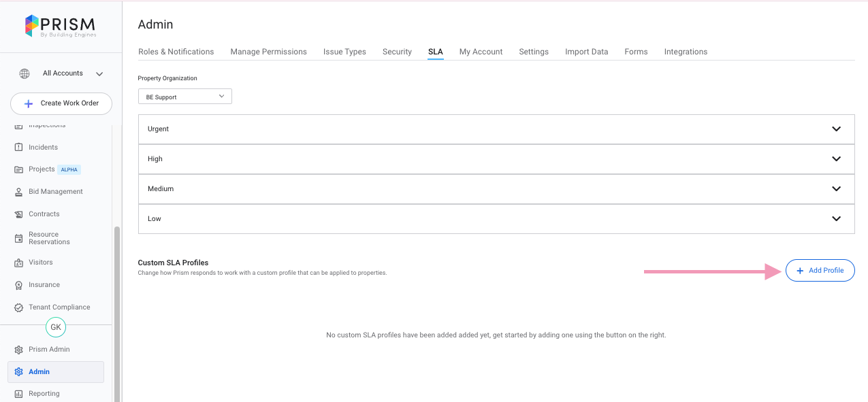Click the Resource Reservations calendar icon

19,238
